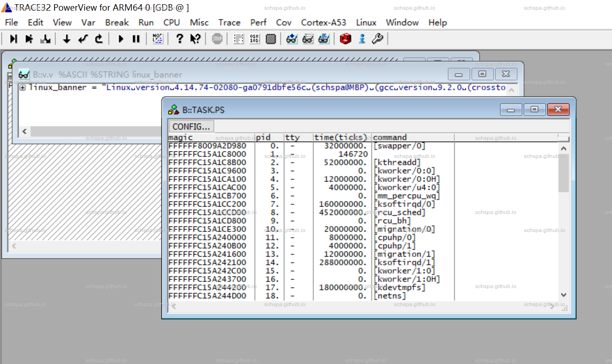Open the peripheral view red cube icon
612x364 pixels.
345,39
